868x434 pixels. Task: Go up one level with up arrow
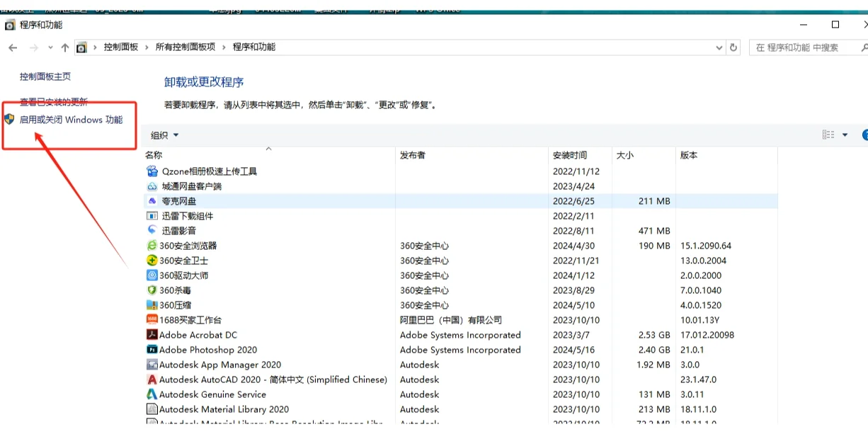[x=65, y=47]
